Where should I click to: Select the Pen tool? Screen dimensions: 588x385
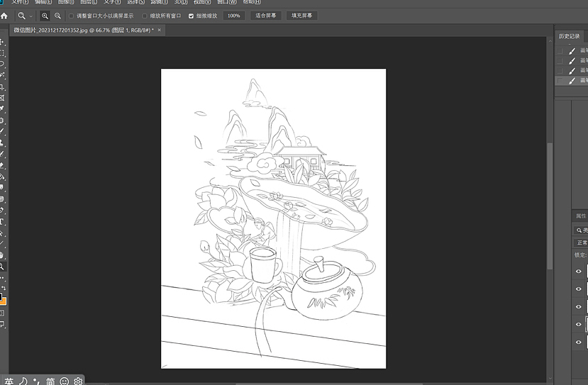click(2, 211)
